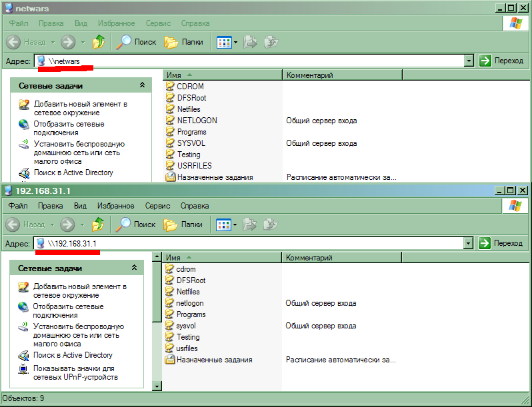Select CDROM share icon in netwars window
Screen dimensions: 532x407
(x=170, y=86)
